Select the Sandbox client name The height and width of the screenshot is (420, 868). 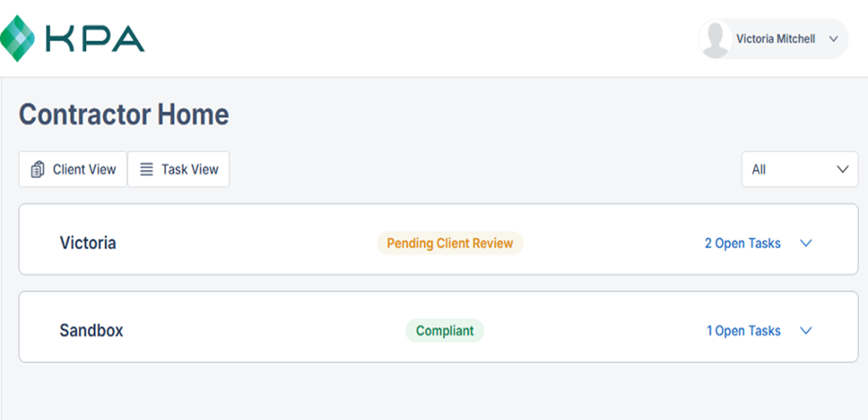91,331
